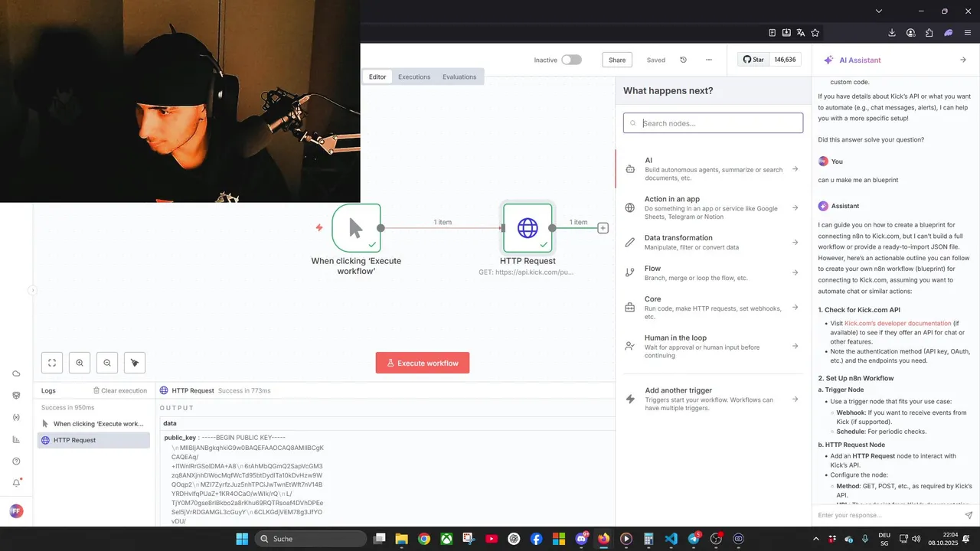Image resolution: width=980 pixels, height=551 pixels.
Task: Switch to the Editor tab
Action: coord(377,77)
